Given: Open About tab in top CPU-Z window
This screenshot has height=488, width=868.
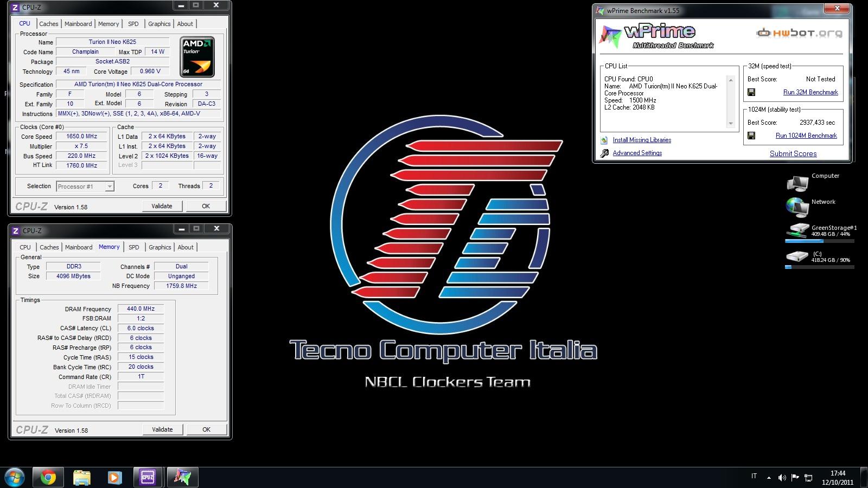Looking at the screenshot, I should [x=185, y=24].
